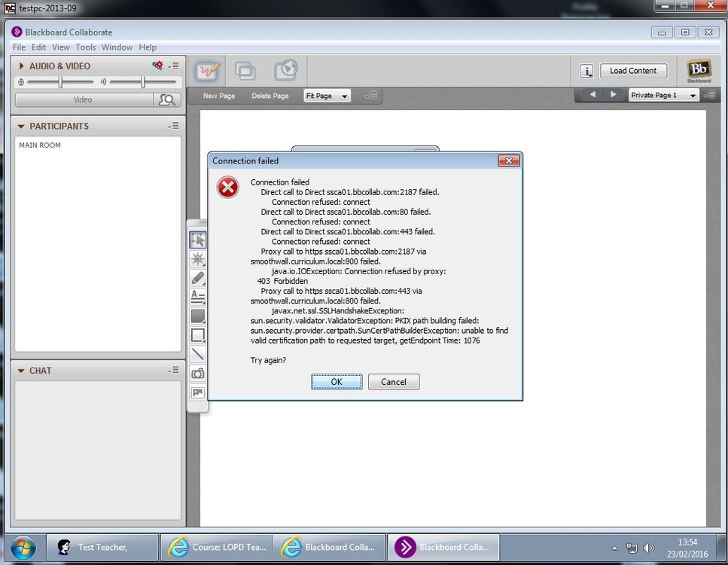Open the File menu
The width and height of the screenshot is (728, 565).
[19, 47]
